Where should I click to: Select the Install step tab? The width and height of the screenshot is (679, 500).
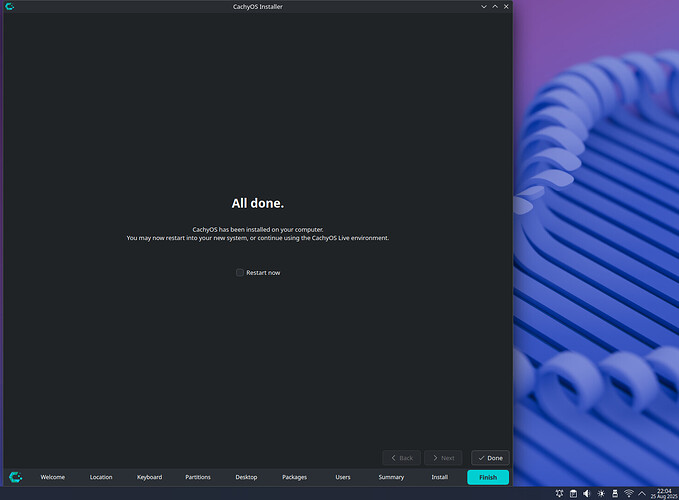(x=440, y=477)
